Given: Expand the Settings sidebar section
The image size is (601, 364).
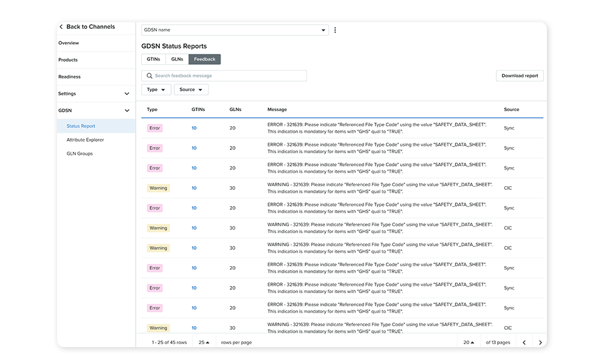Looking at the screenshot, I should coord(127,94).
